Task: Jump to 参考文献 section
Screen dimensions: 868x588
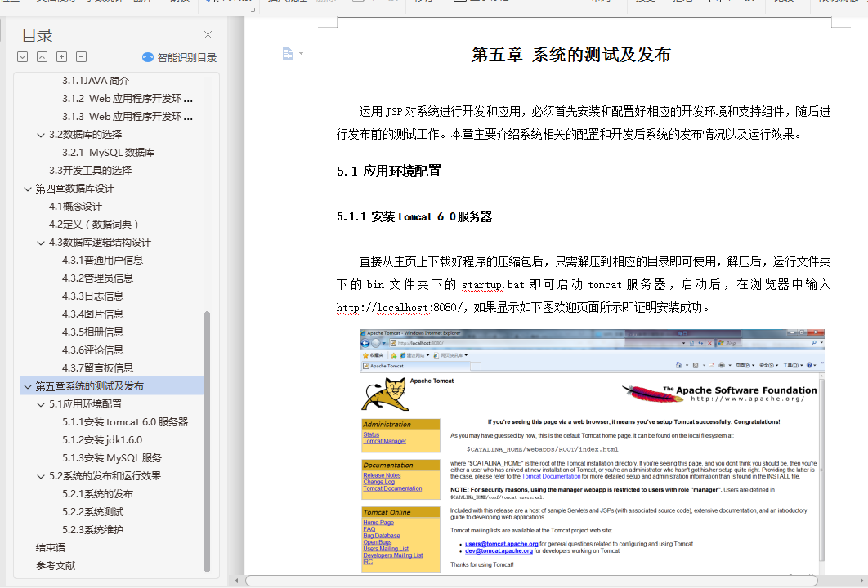Action: click(x=56, y=566)
